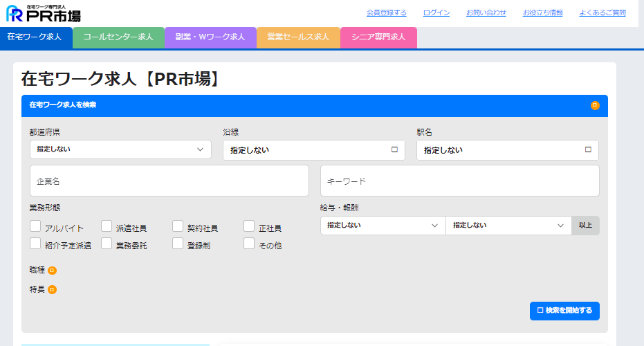644x346 pixels.
Task: Switch to シニア専門求人 tab
Action: pos(378,37)
